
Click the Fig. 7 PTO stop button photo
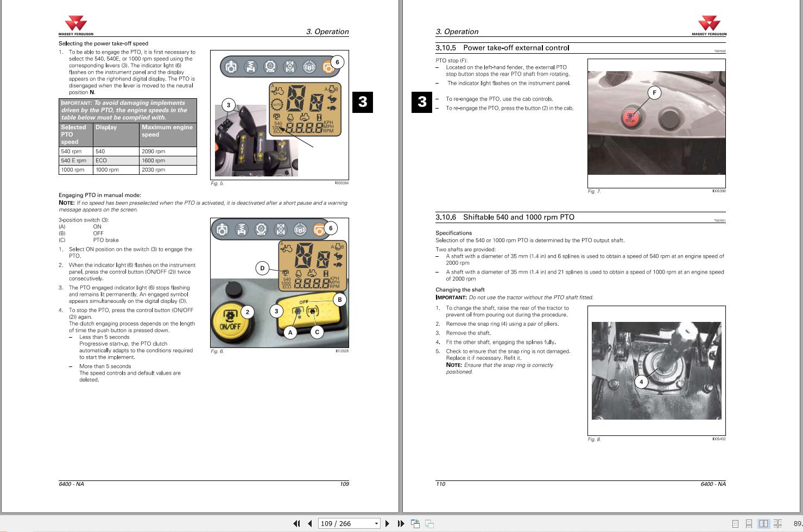tap(656, 123)
